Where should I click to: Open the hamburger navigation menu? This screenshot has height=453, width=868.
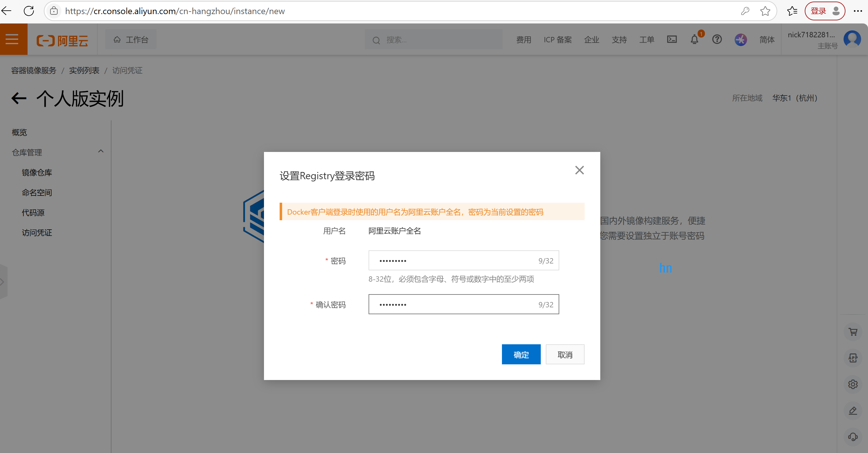click(x=12, y=39)
